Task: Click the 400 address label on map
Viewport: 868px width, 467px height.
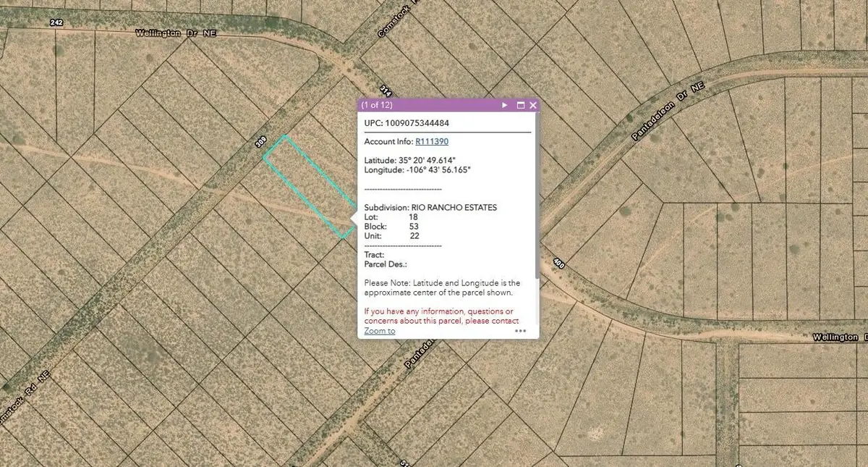Action: pos(558,264)
